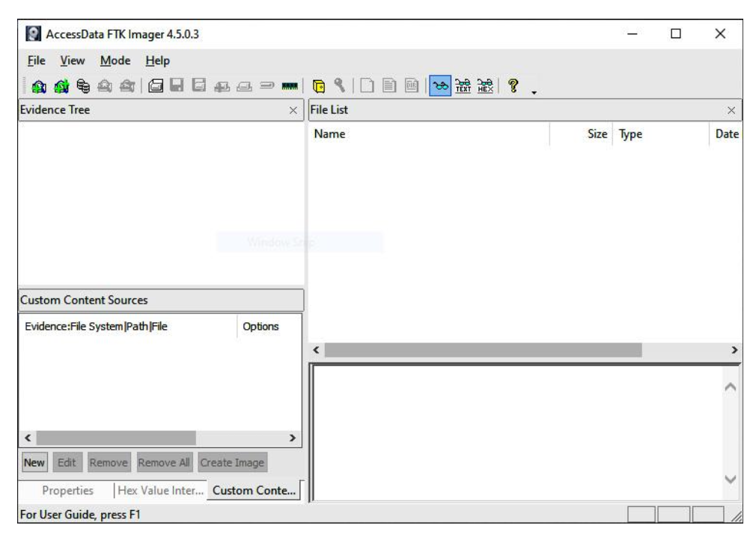Toggle automatic file view glasses icon
Image resolution: width=756 pixels, height=534 pixels.
pos(439,86)
